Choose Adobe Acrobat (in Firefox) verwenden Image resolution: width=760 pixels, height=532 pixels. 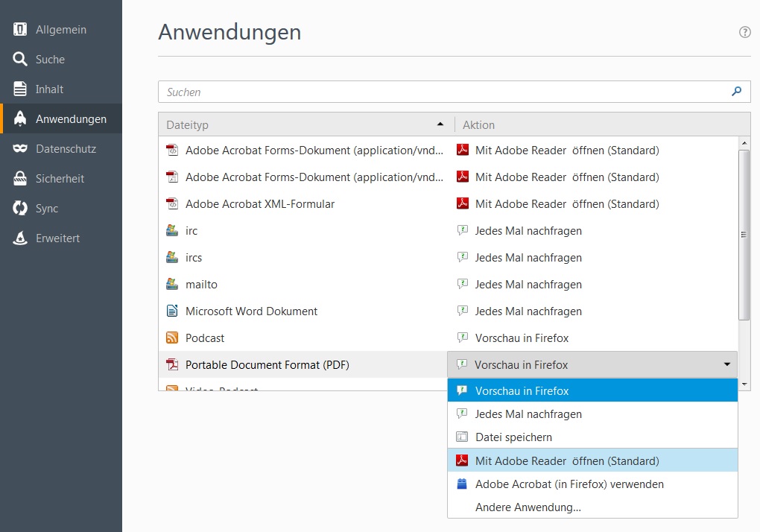pyautogui.click(x=592, y=484)
